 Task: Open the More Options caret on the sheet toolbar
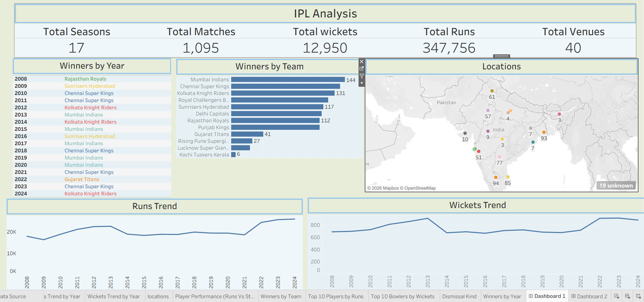(x=362, y=83)
